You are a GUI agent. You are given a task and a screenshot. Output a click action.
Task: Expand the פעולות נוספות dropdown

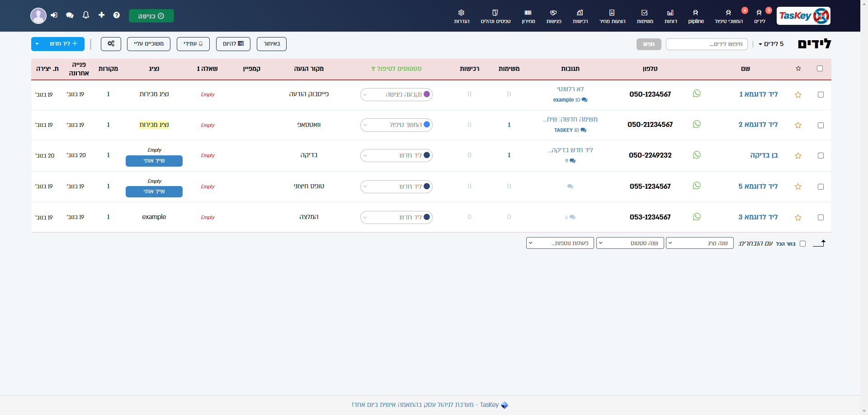point(560,243)
